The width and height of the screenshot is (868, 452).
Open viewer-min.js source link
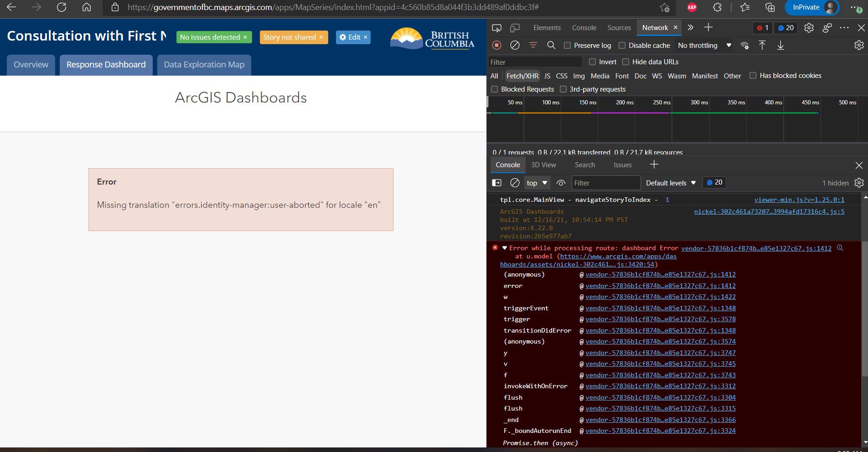tap(799, 200)
